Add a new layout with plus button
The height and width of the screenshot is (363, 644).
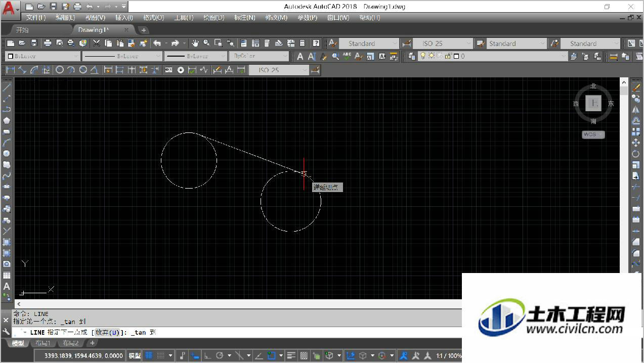[92, 343]
